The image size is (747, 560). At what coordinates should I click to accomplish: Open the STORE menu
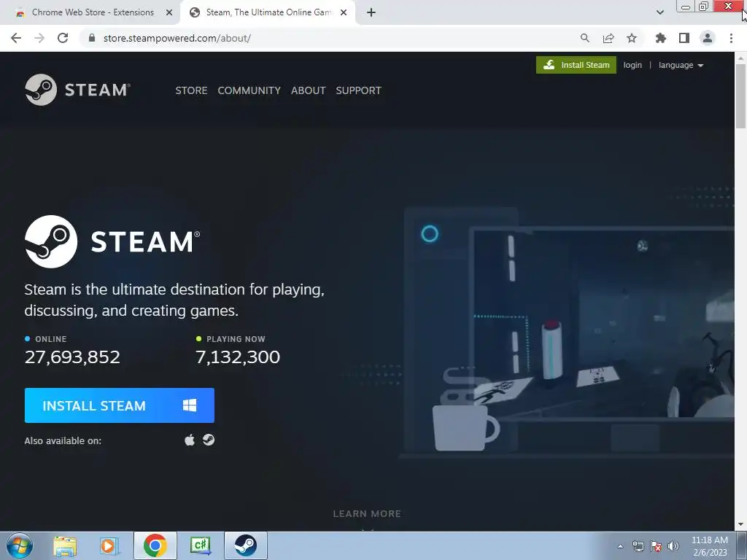(191, 90)
